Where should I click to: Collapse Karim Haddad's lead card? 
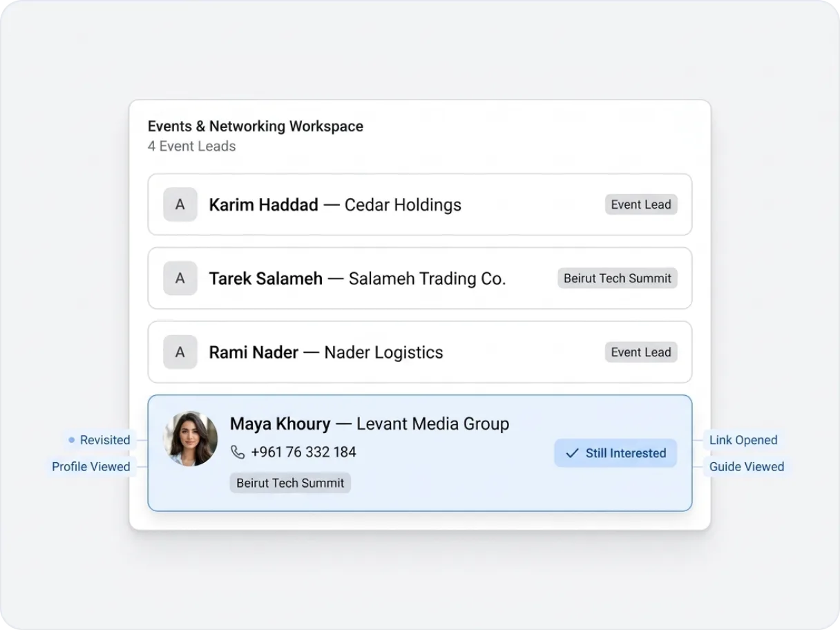420,204
